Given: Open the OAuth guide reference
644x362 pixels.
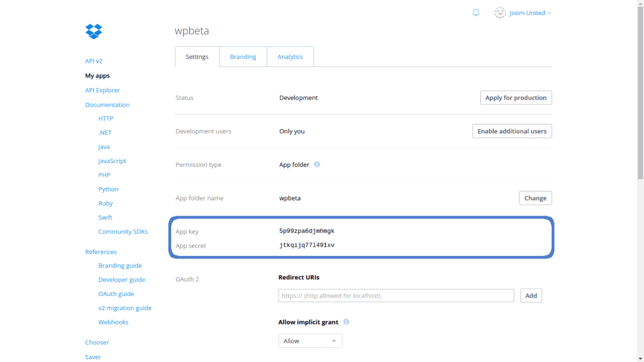Looking at the screenshot, I should pyautogui.click(x=116, y=294).
